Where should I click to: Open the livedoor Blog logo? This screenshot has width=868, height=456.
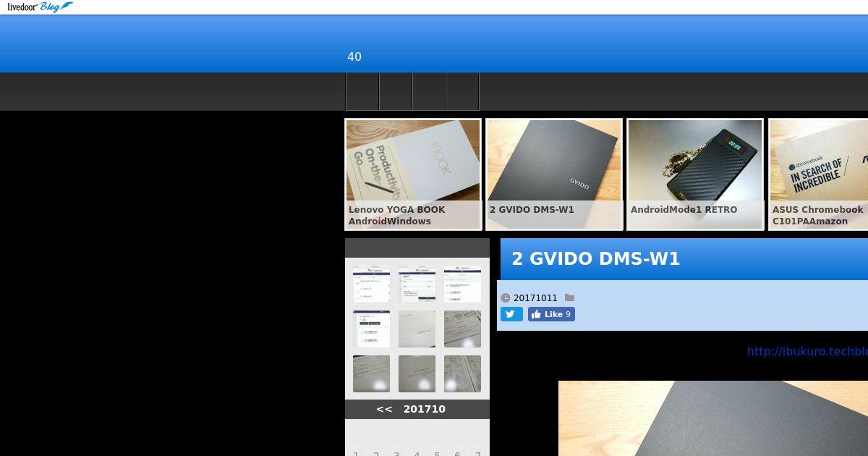(40, 7)
